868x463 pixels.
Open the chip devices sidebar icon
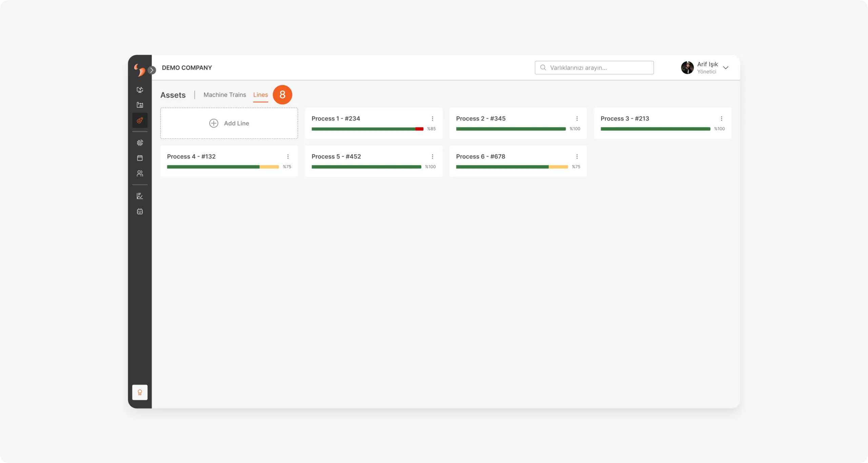pyautogui.click(x=140, y=143)
